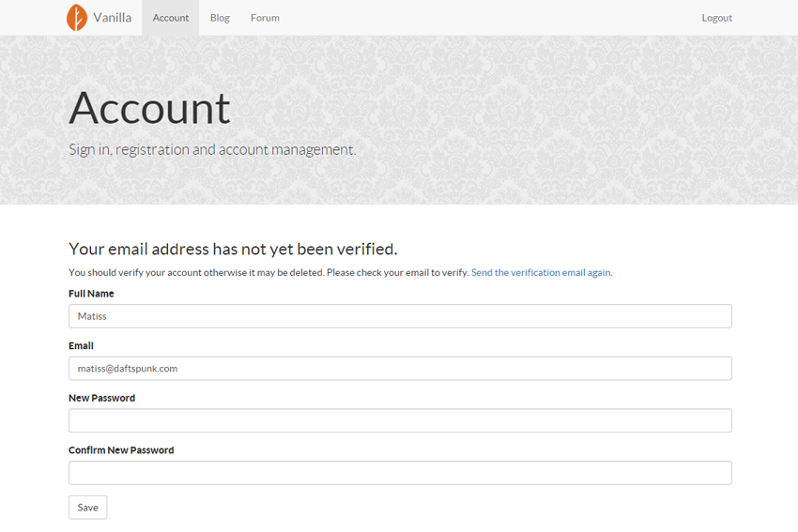Click the Email field label
Image resolution: width=798 pixels, height=532 pixels.
click(x=81, y=346)
